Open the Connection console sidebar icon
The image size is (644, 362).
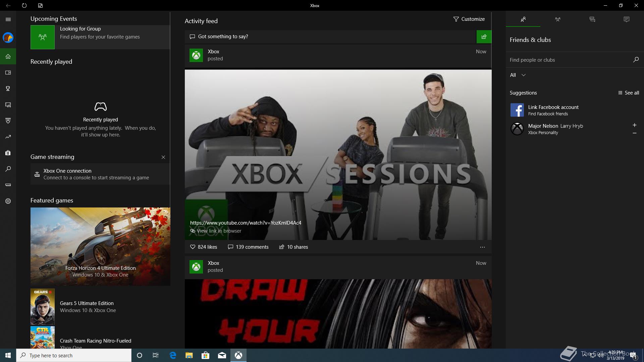pyautogui.click(x=8, y=185)
